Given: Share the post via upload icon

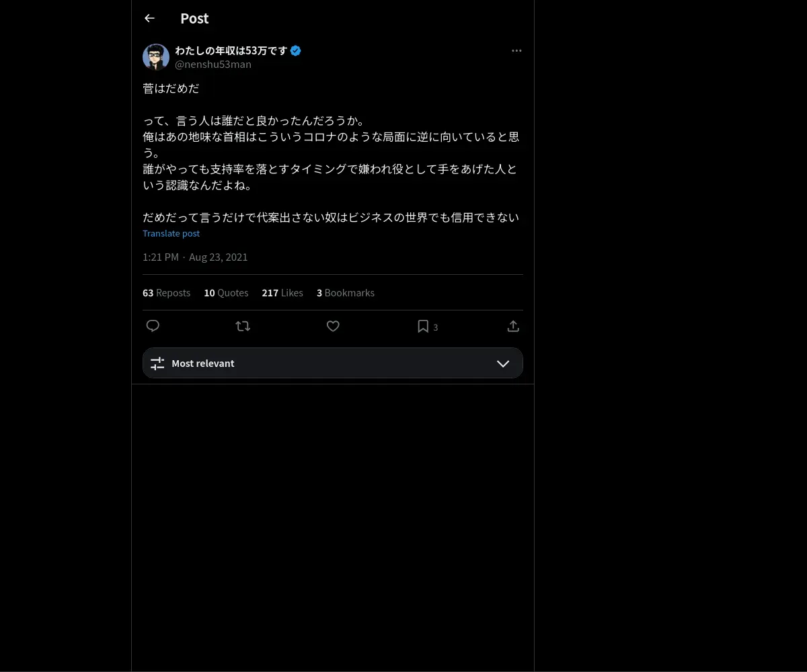Looking at the screenshot, I should pyautogui.click(x=513, y=326).
